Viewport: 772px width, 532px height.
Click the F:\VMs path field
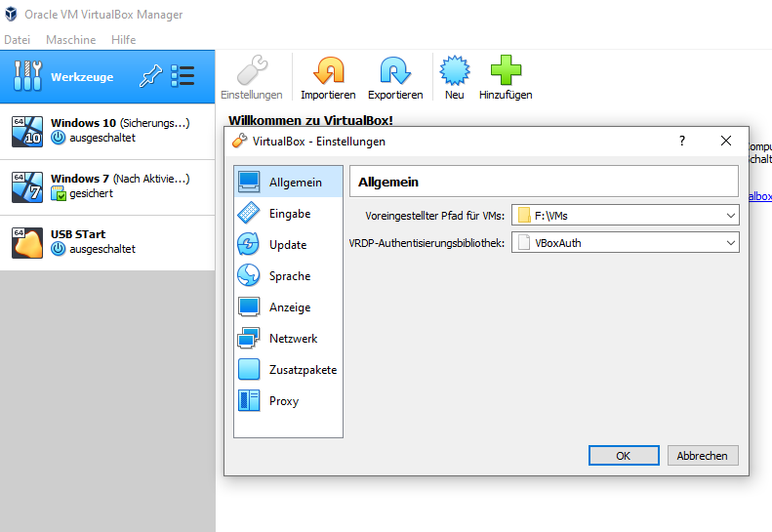pos(626,216)
